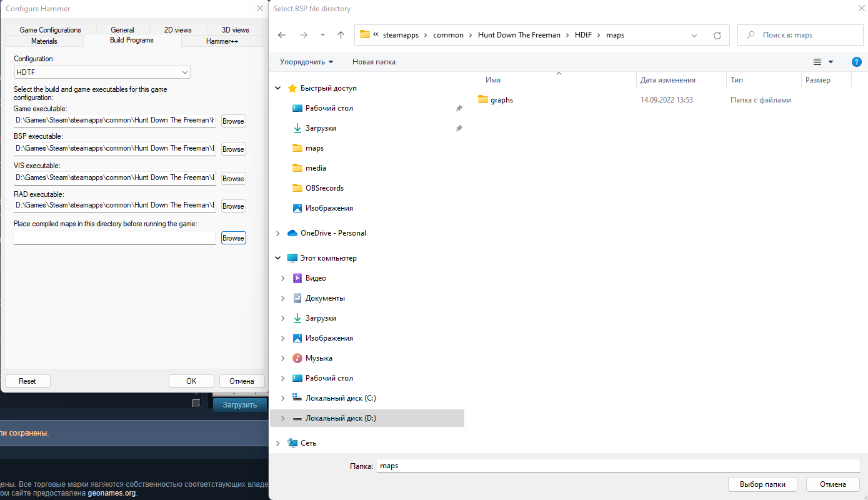Go back in folder dialog navigation
Image resolution: width=868 pixels, height=500 pixels.
(282, 35)
